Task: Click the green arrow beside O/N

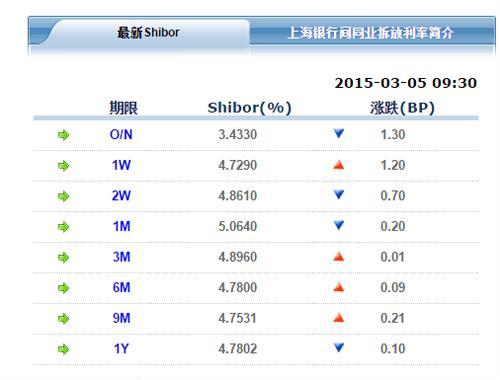Action: [x=63, y=135]
